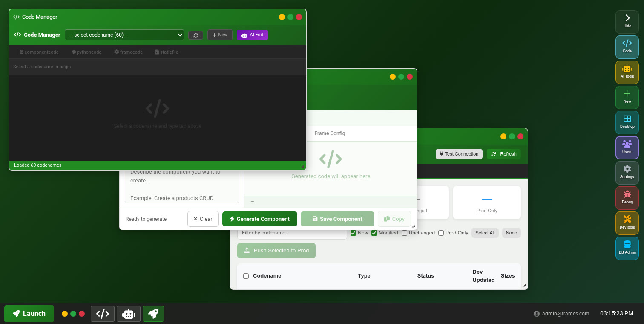Click the rocket icon in the taskbar

tap(153, 313)
